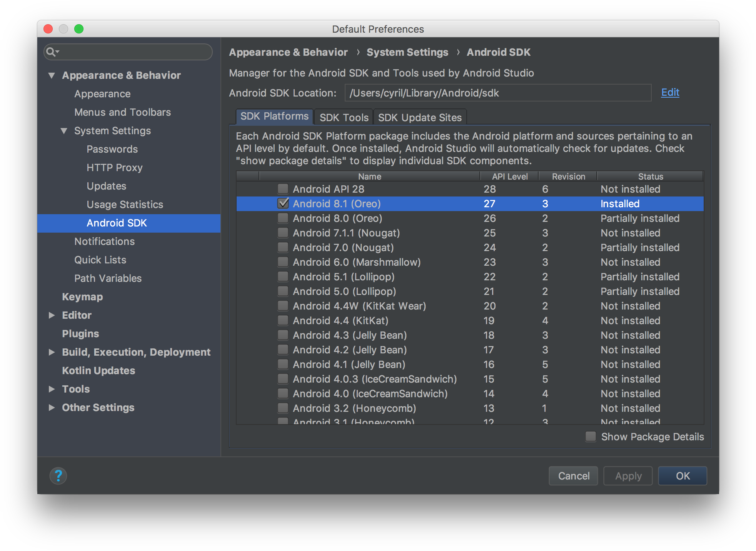The height and width of the screenshot is (551, 756).
Task: Sort by Name column header
Action: click(x=369, y=176)
